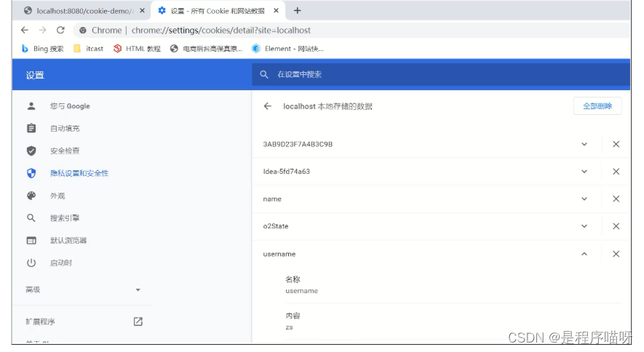Focus the 在设置中搜索 search field

[441, 74]
